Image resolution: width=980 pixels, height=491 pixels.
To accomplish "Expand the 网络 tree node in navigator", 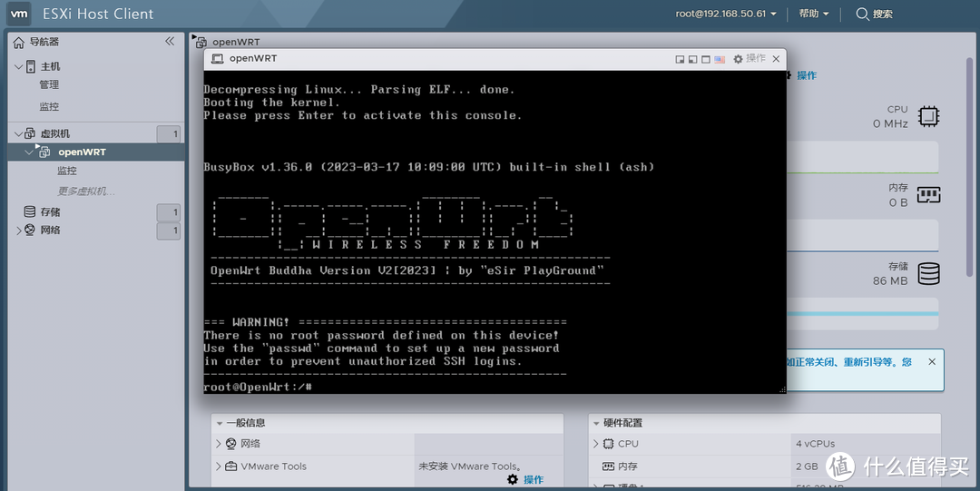I will click(x=19, y=231).
